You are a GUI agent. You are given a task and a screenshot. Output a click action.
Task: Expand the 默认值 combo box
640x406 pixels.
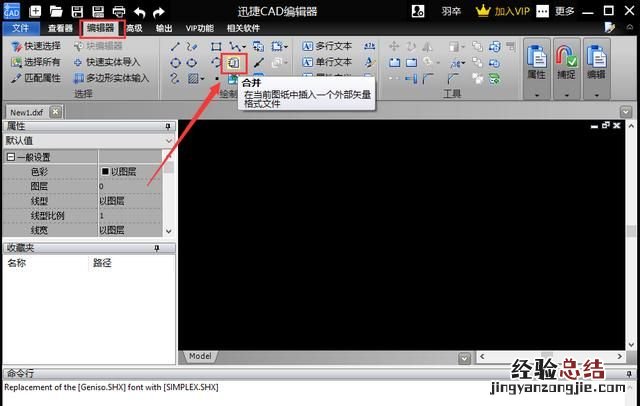click(x=169, y=141)
